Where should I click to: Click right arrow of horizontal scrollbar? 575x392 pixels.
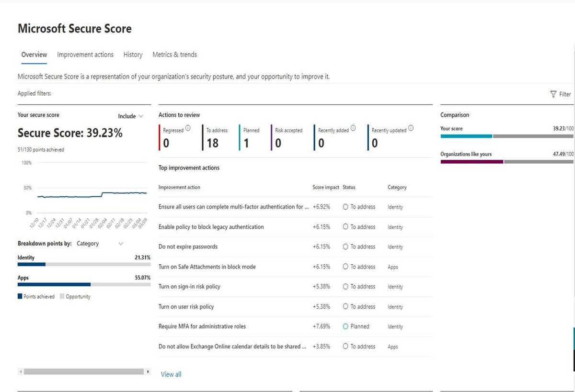(148, 372)
